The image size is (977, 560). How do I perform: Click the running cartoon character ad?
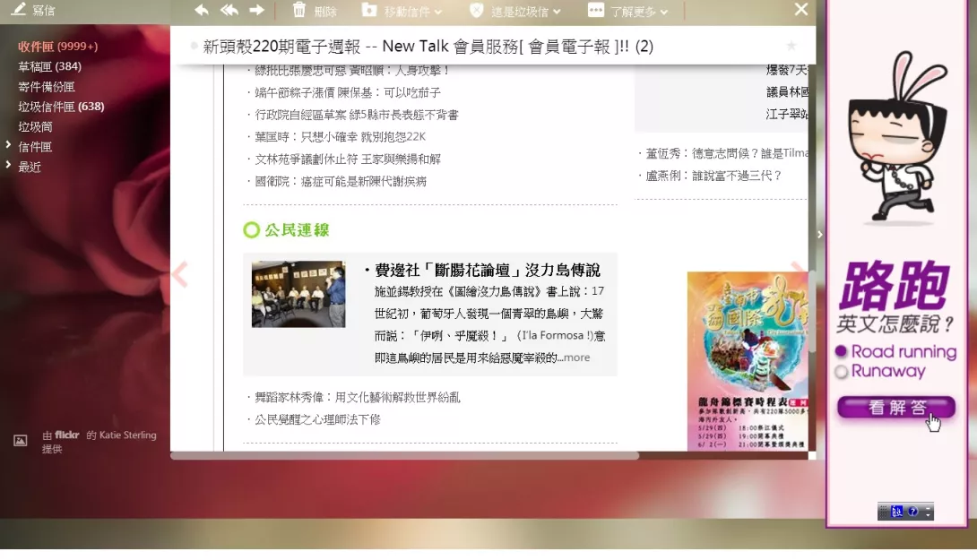(897, 138)
